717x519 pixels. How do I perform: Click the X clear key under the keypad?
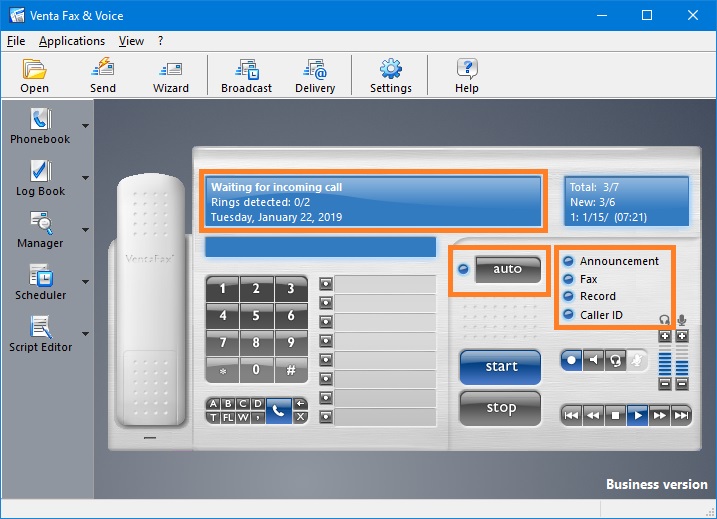click(300, 417)
